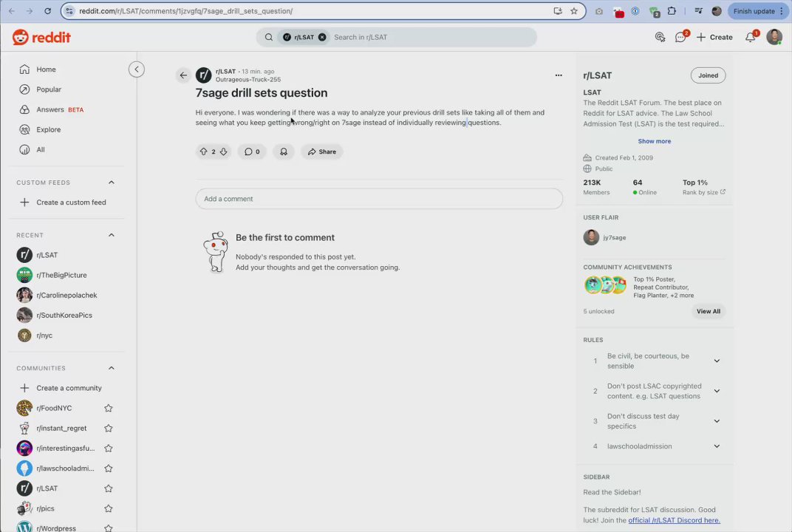The image size is (792, 532).
Task: Click the Add a comment field
Action: [379, 199]
